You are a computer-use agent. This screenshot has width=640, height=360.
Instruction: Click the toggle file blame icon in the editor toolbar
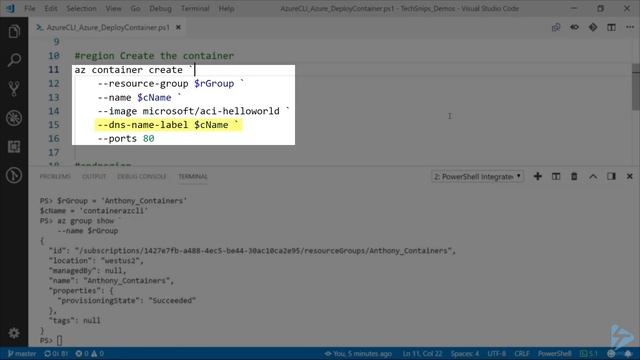[574, 27]
